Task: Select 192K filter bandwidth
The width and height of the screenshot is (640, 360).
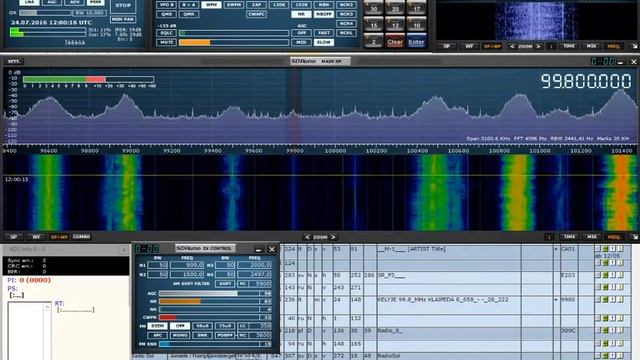Action: [x=301, y=5]
